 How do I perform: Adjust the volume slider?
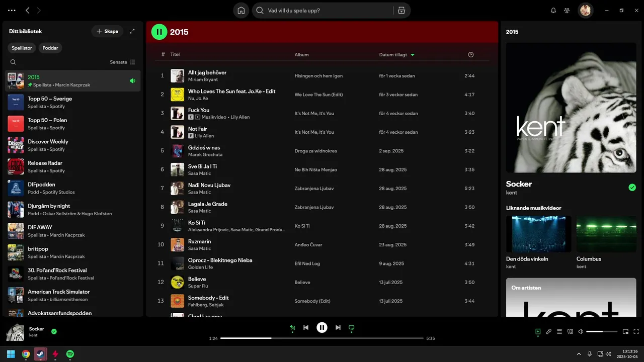click(x=602, y=331)
